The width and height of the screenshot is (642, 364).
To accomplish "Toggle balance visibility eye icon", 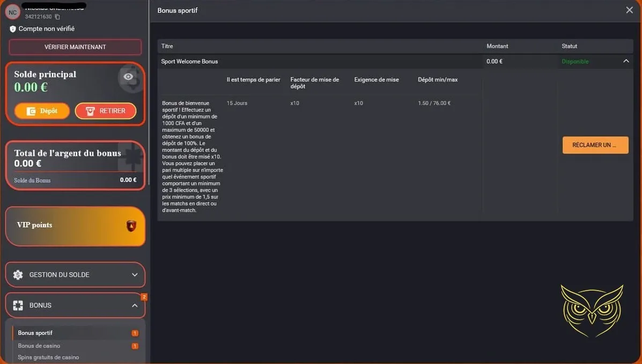I will 128,77.
